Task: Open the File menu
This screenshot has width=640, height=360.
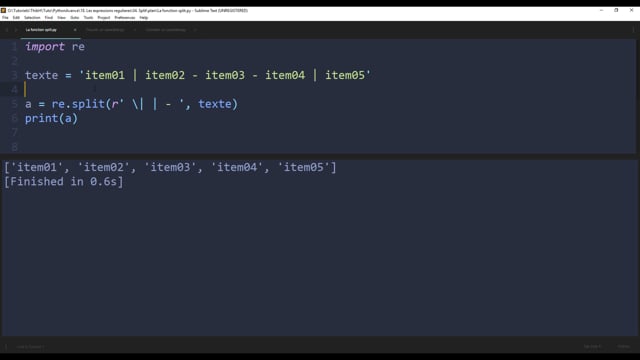Action: (5, 18)
